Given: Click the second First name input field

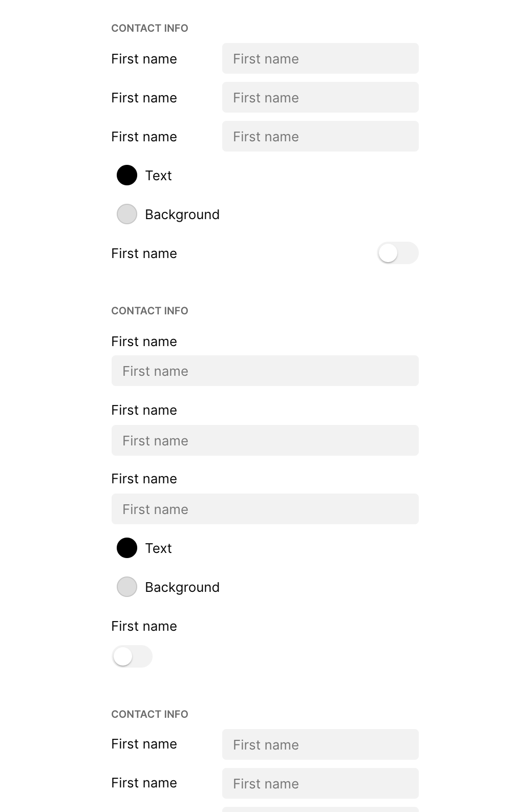Looking at the screenshot, I should coord(320,97).
